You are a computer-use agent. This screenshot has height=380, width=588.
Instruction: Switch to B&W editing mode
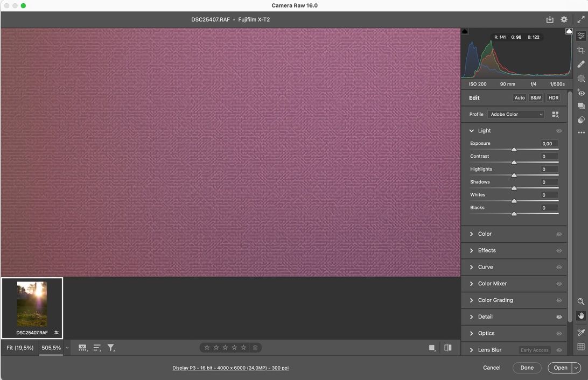tap(536, 98)
